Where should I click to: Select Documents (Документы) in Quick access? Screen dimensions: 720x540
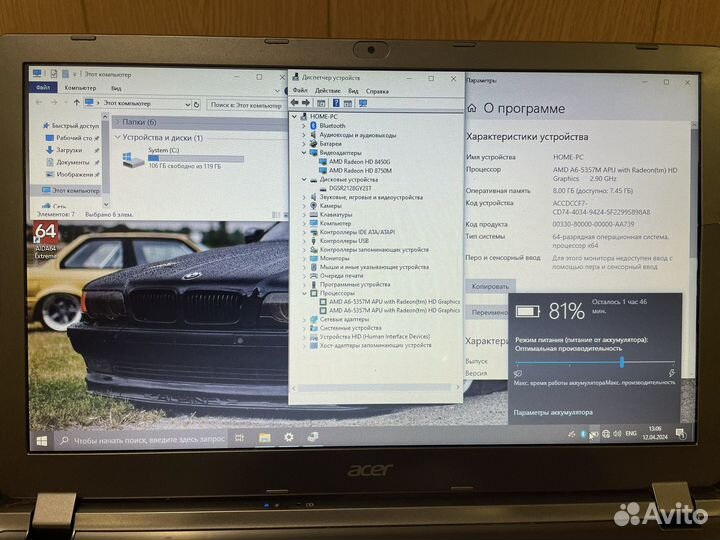(x=73, y=162)
